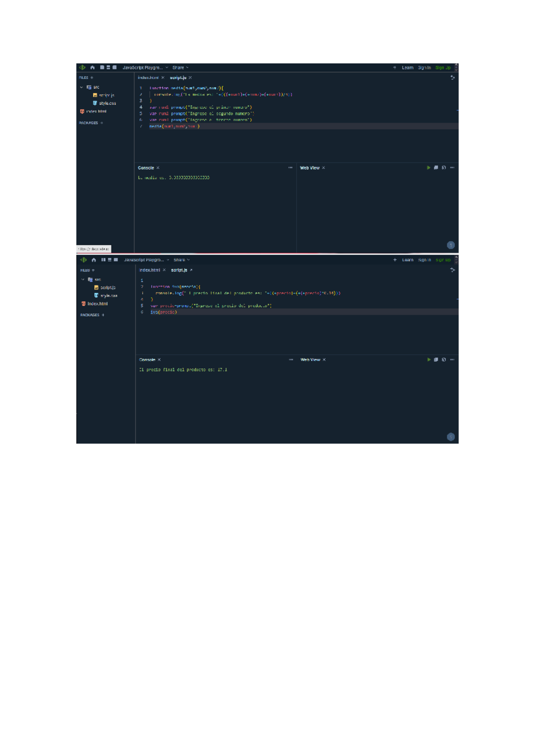Open project name dropdown in lower playground

[x=146, y=260]
